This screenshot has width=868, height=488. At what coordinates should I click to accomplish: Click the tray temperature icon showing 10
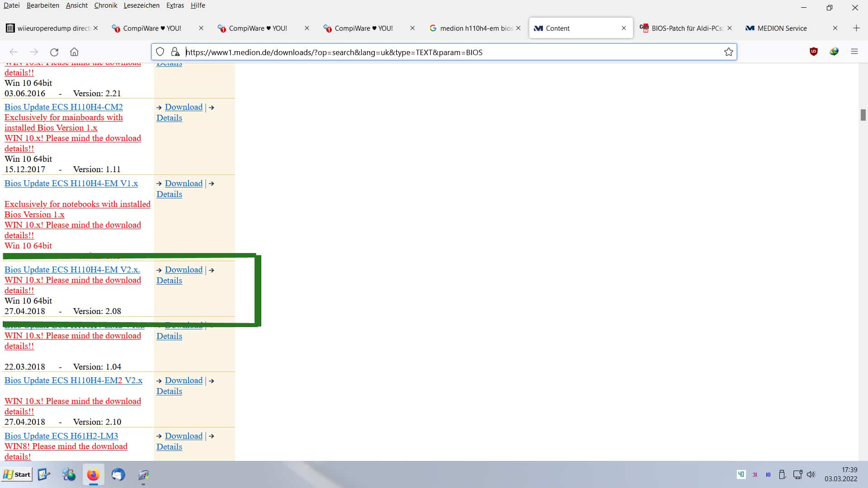click(768, 474)
